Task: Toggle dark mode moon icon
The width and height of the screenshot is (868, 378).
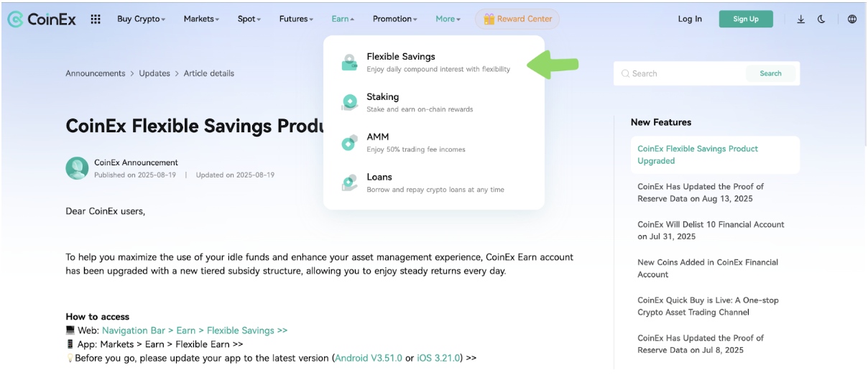Action: tap(821, 19)
